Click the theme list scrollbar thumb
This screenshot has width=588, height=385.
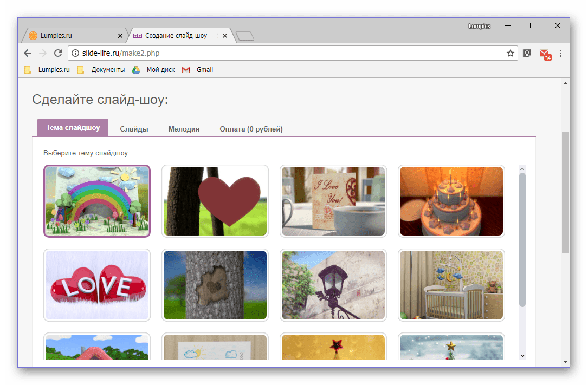(522, 240)
